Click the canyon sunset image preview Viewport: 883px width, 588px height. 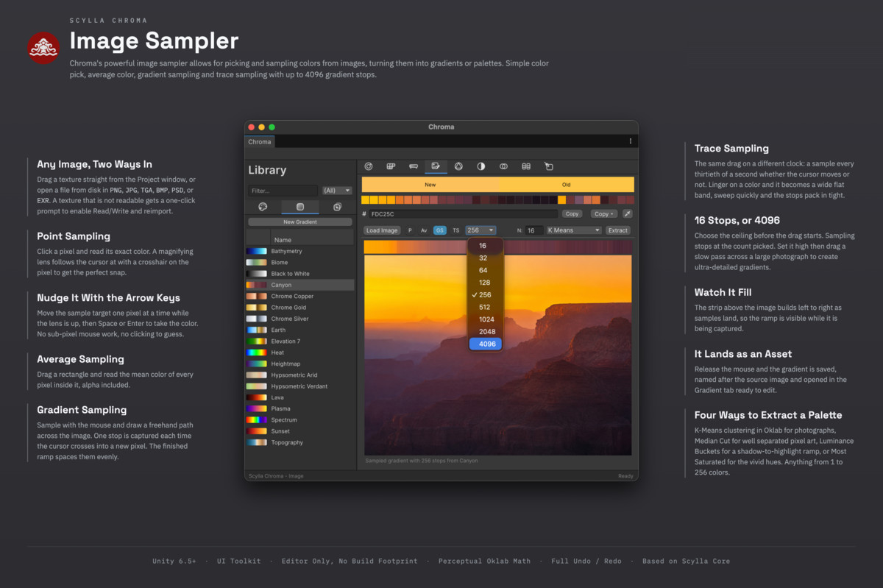pyautogui.click(x=497, y=355)
